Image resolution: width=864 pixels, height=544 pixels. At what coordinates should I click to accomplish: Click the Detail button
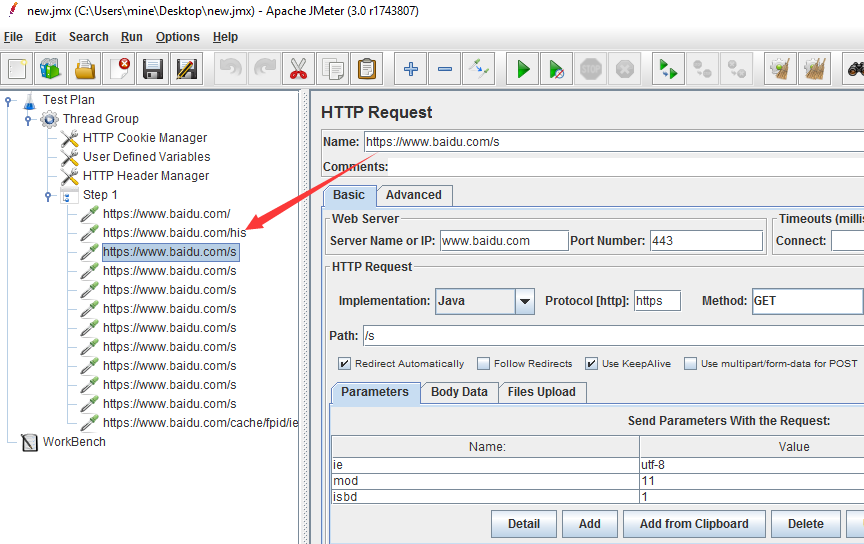(523, 524)
